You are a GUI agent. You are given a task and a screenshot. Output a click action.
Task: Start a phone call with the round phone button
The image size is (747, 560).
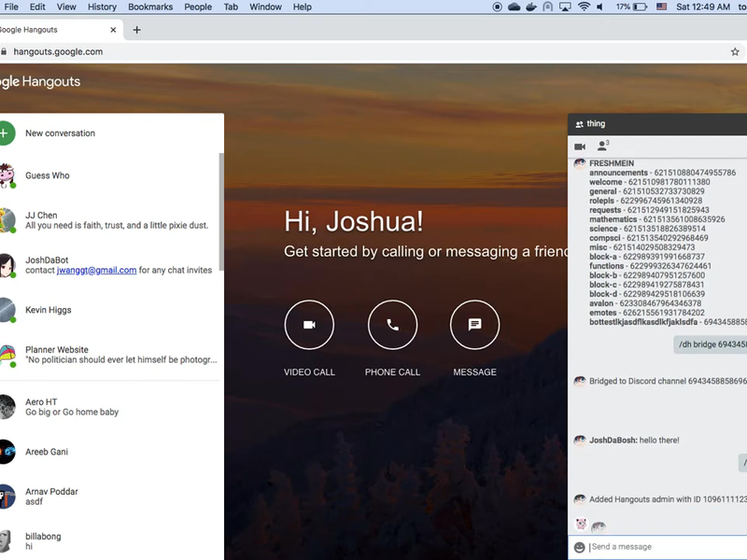(x=392, y=325)
